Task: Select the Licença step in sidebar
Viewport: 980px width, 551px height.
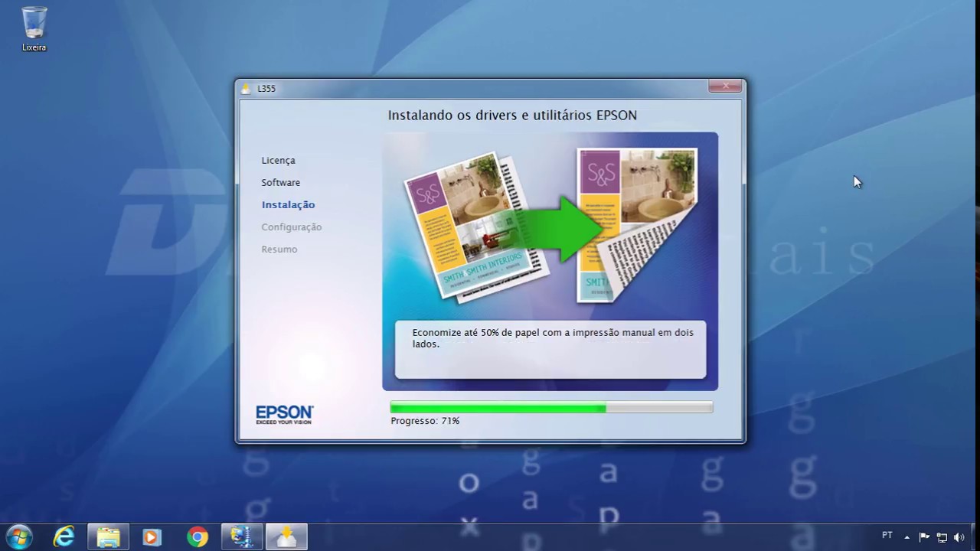Action: click(278, 160)
